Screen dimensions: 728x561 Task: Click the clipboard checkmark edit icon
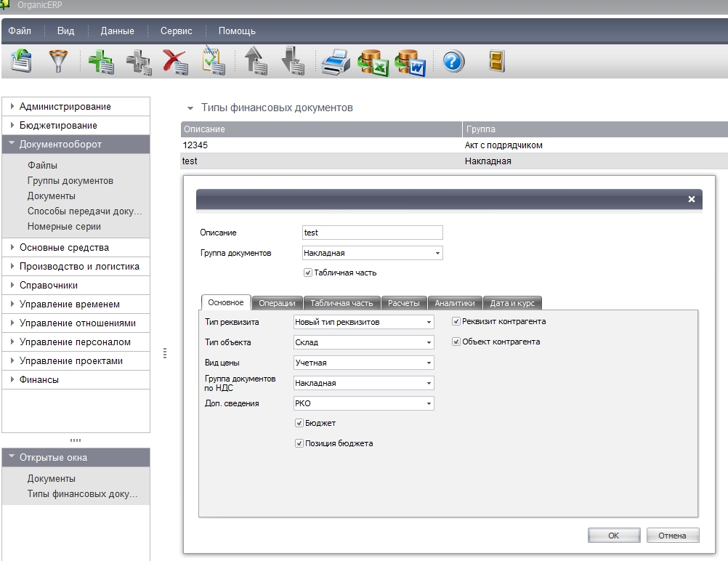(x=213, y=61)
